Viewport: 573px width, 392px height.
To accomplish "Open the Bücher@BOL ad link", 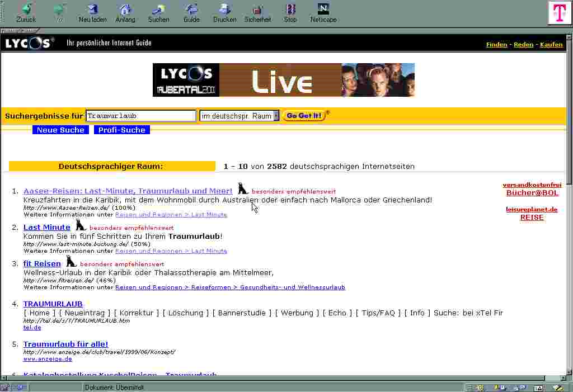I will coord(532,193).
